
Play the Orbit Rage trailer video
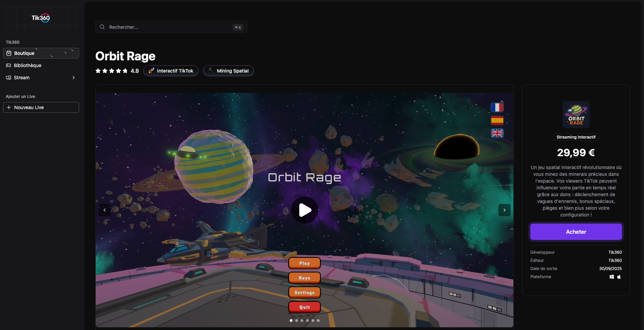(x=305, y=210)
